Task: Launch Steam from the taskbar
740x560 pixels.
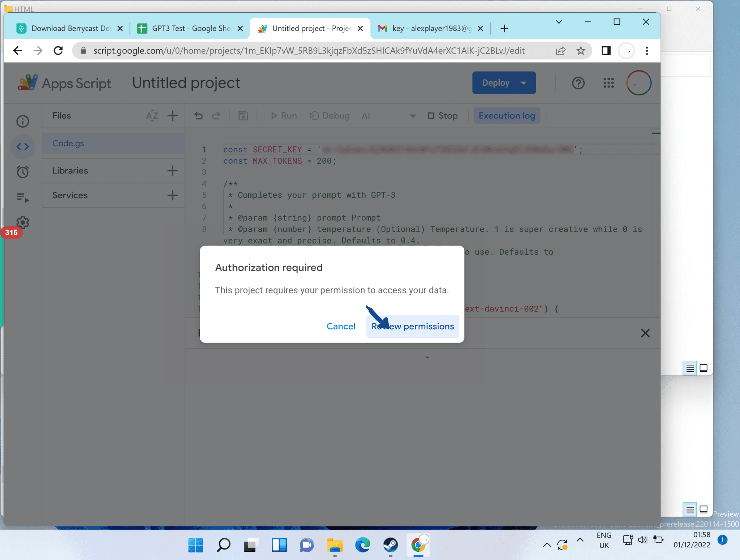Action: (x=391, y=545)
